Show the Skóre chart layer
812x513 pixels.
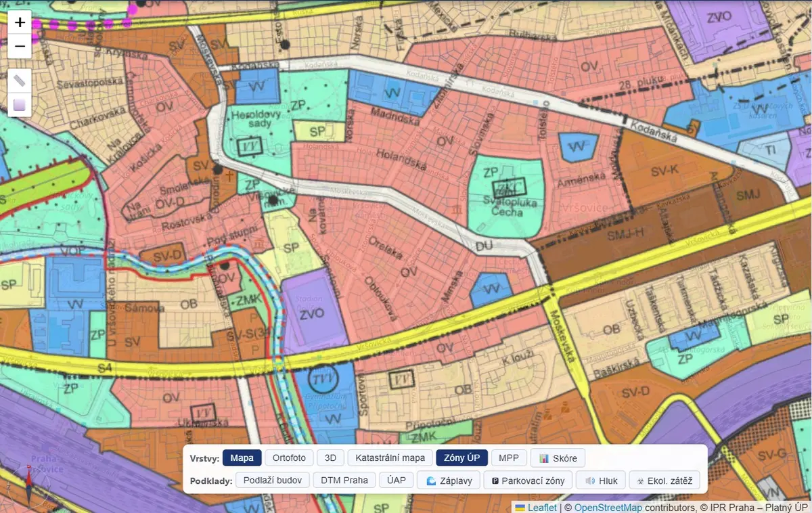pyautogui.click(x=558, y=458)
